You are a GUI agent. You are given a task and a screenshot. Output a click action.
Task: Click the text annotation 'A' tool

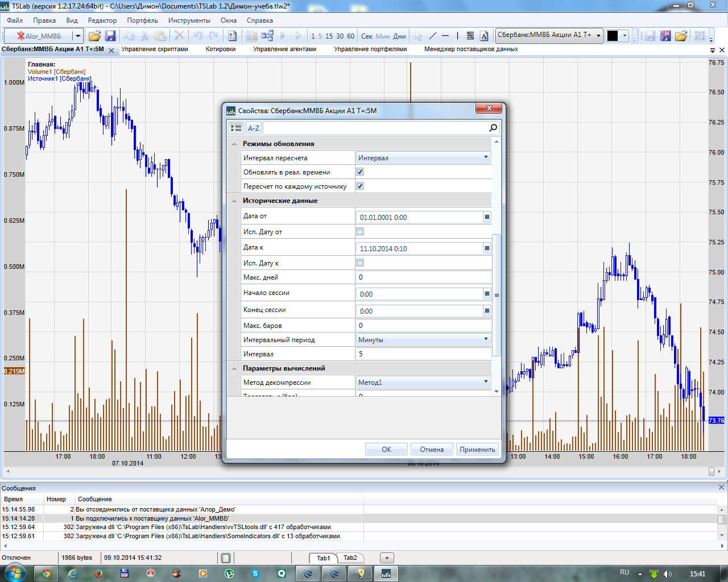point(484,36)
